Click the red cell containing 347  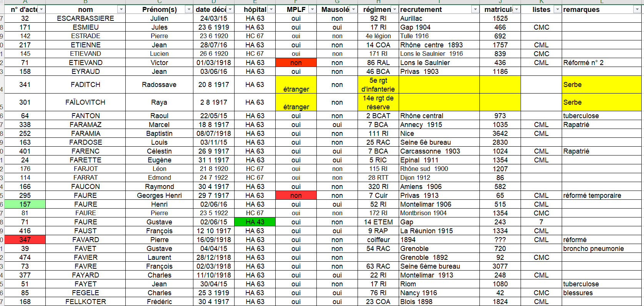[25, 240]
